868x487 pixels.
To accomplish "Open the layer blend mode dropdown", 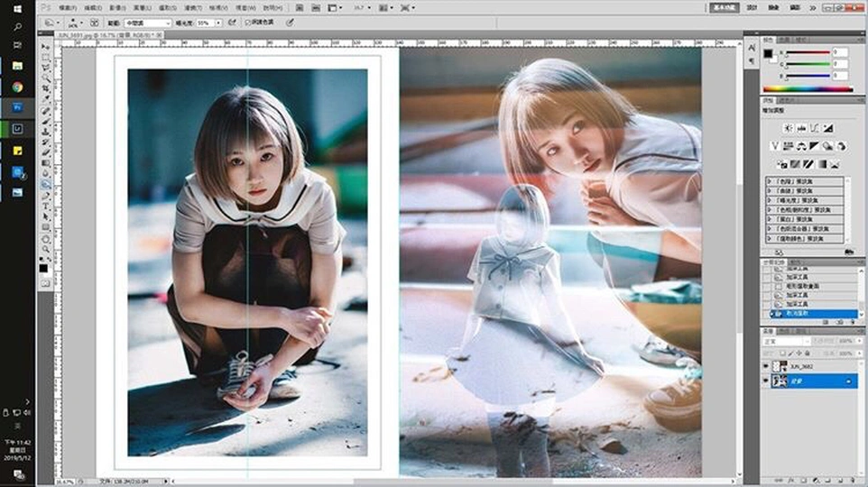I will tap(785, 342).
